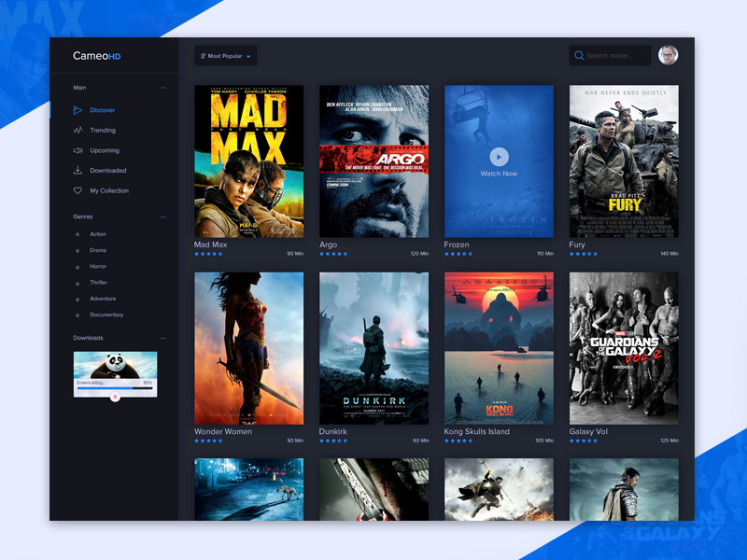Select the Documentary genre radio
This screenshot has width=747, height=560.
[x=77, y=315]
